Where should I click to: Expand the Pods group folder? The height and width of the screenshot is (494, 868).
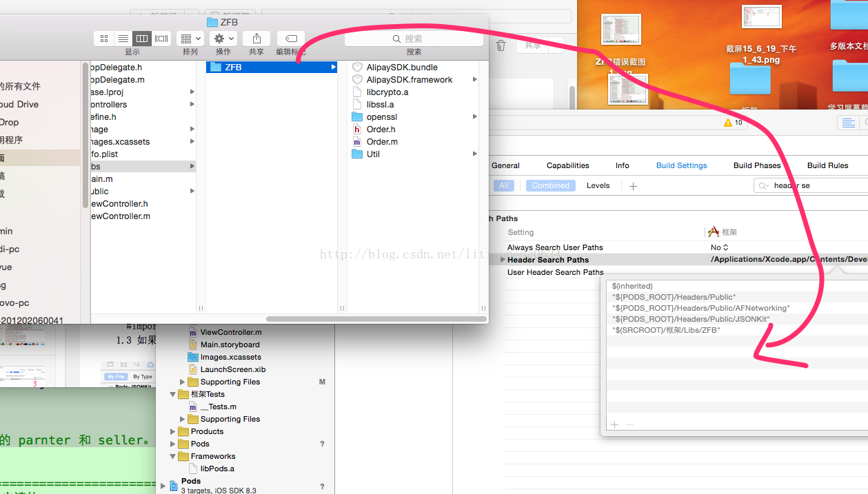[x=173, y=444]
